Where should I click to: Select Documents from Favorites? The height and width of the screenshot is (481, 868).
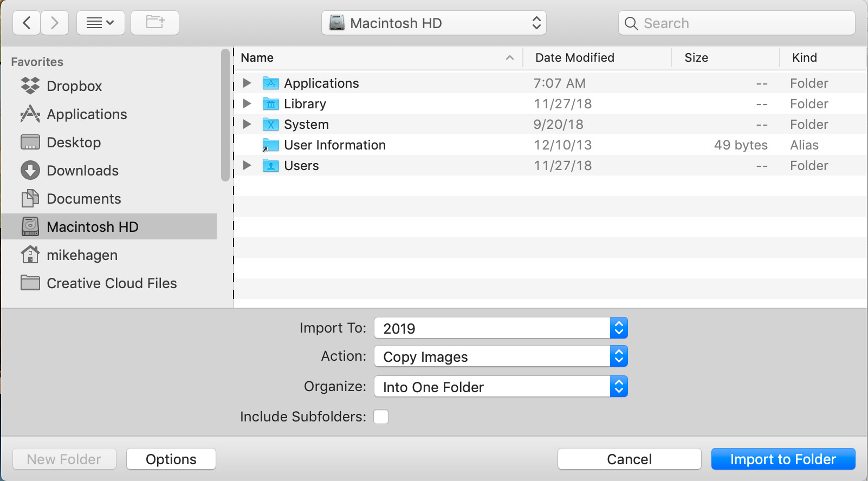[83, 199]
